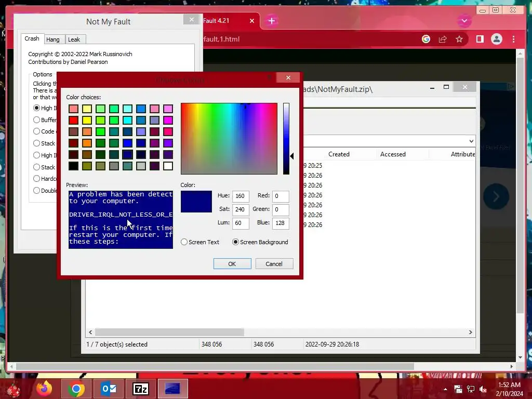532x399 pixels.
Task: Click the Google icon in Chrome address bar
Action: pos(426,39)
